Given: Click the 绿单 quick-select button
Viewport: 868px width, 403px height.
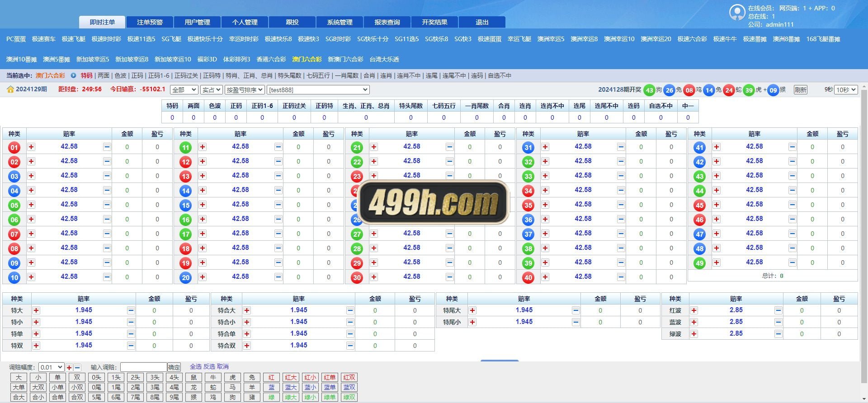Looking at the screenshot, I should (x=330, y=398).
